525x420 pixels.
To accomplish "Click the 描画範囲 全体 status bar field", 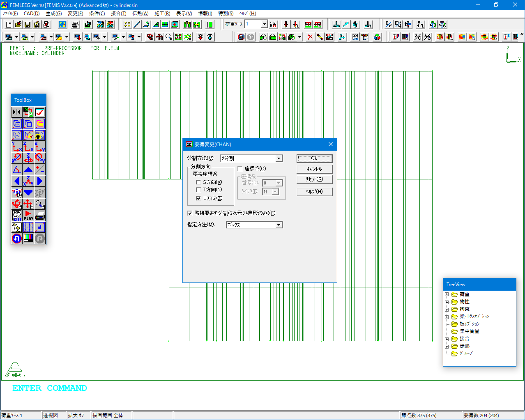I will click(112, 415).
